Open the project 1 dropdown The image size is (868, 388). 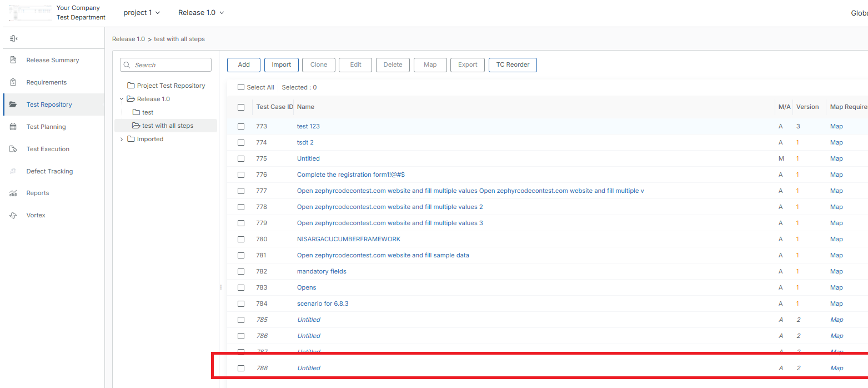142,12
